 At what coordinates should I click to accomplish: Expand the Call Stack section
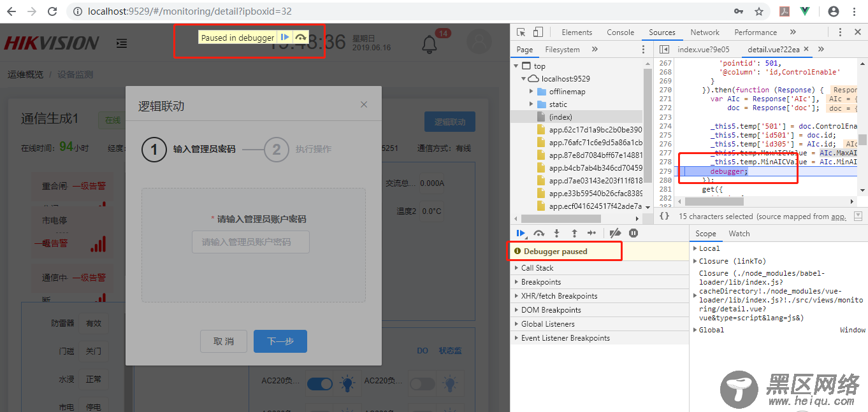pos(599,268)
